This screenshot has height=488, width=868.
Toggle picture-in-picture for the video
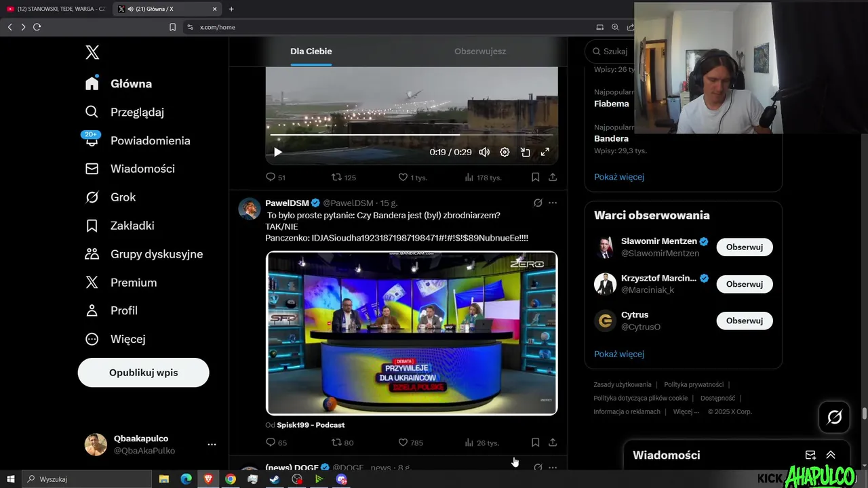[525, 152]
